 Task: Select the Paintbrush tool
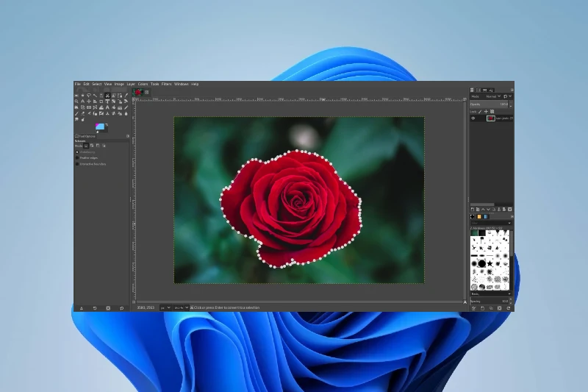click(76, 113)
